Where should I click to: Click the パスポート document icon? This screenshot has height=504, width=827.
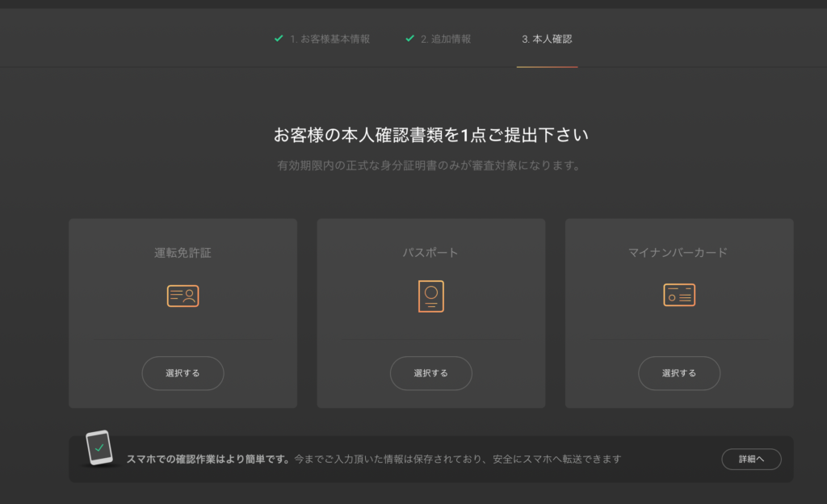click(x=431, y=296)
